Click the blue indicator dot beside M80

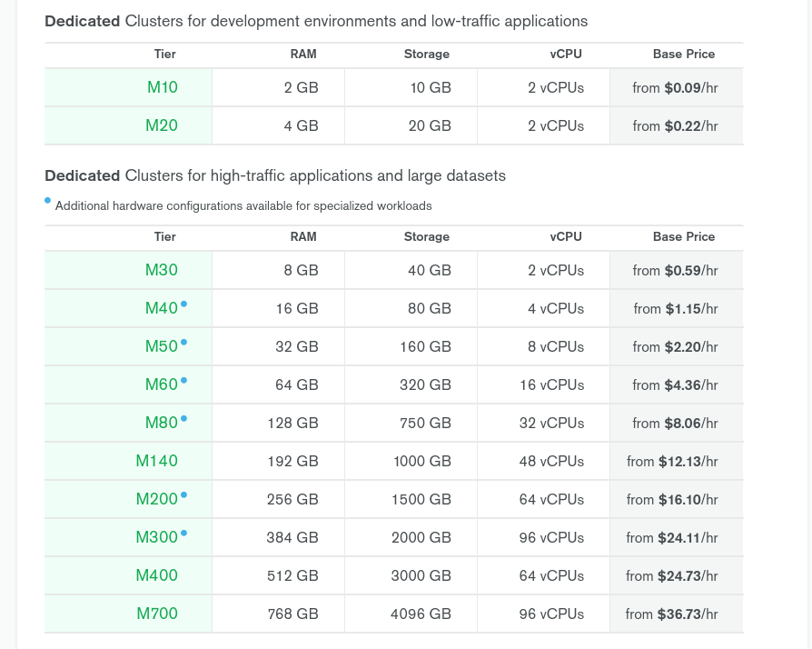(183, 419)
